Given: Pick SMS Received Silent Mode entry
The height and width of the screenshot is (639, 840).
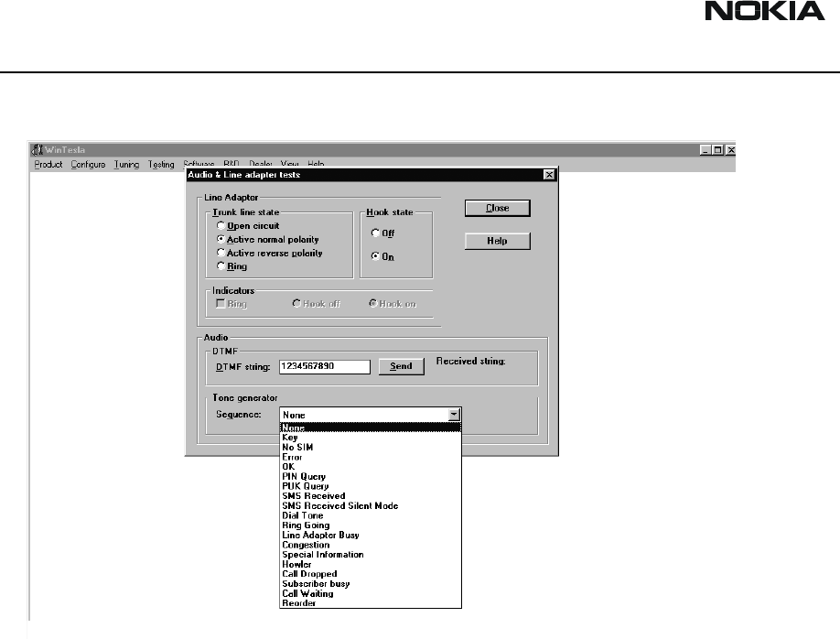Looking at the screenshot, I should pos(371,505).
